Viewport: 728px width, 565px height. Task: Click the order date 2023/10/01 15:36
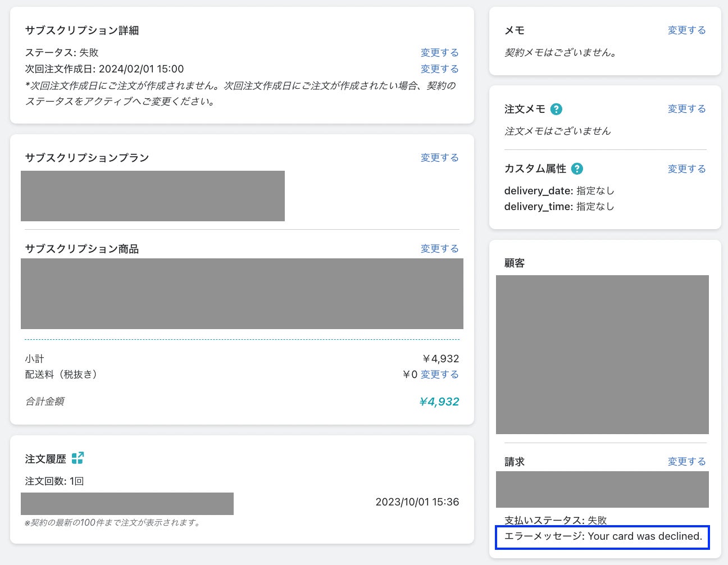coord(417,502)
